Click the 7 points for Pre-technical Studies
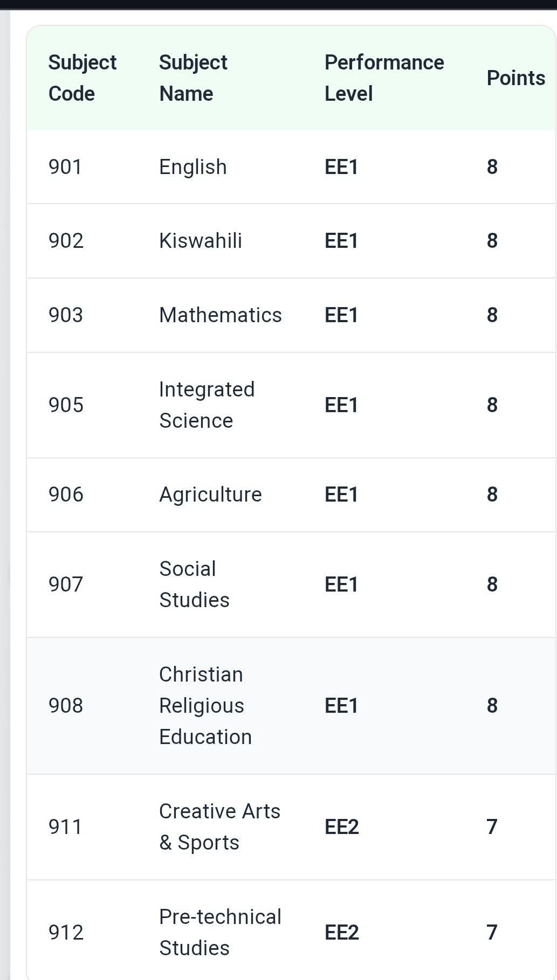This screenshot has height=980, width=557. (x=492, y=933)
